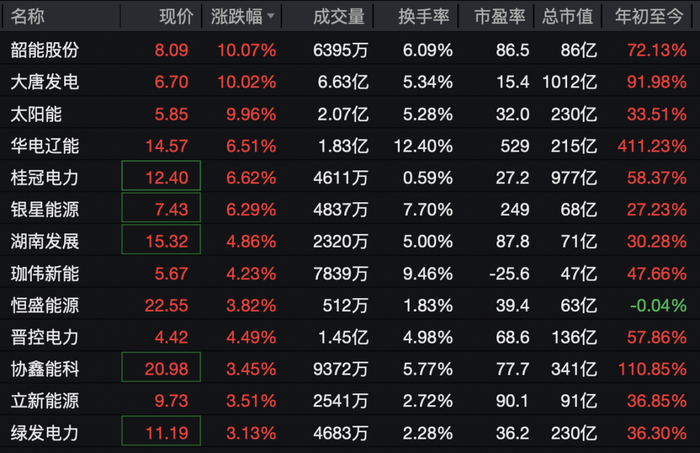
Task: Click the 市盈率 column header
Action: tap(500, 17)
